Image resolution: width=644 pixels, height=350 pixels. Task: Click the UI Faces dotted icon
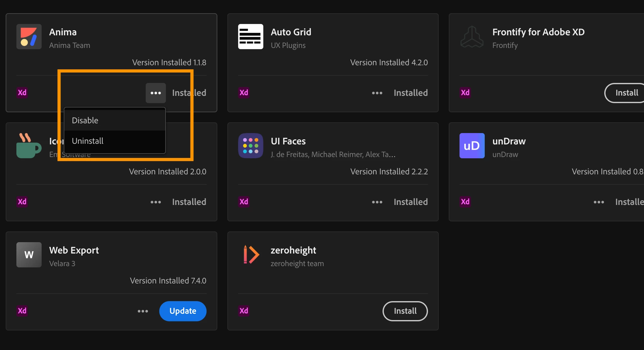250,146
